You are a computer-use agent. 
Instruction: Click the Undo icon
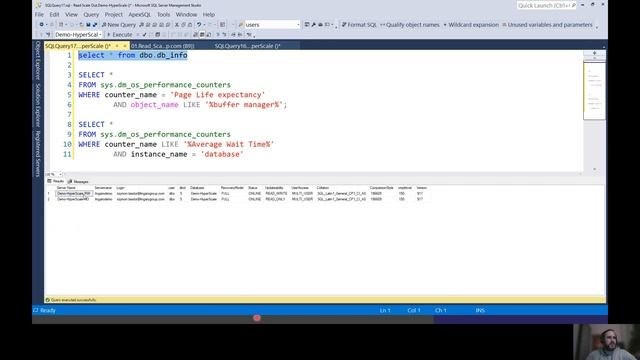pos(199,25)
